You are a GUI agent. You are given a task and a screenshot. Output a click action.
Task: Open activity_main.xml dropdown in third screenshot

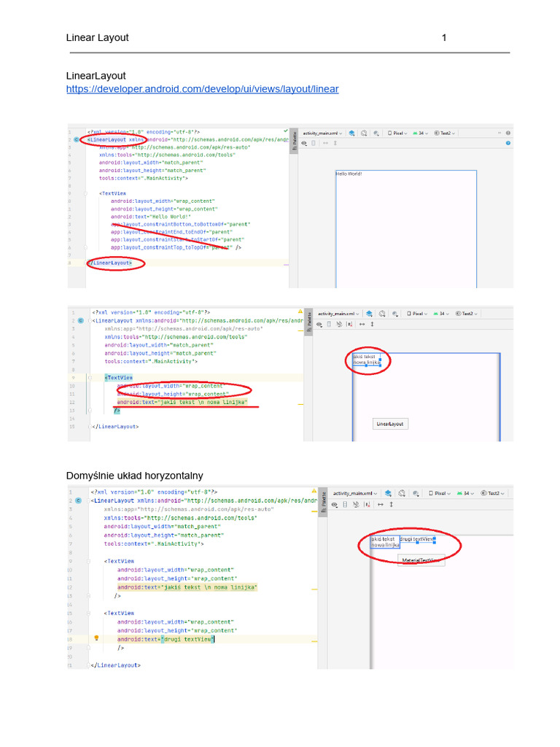pos(355,494)
